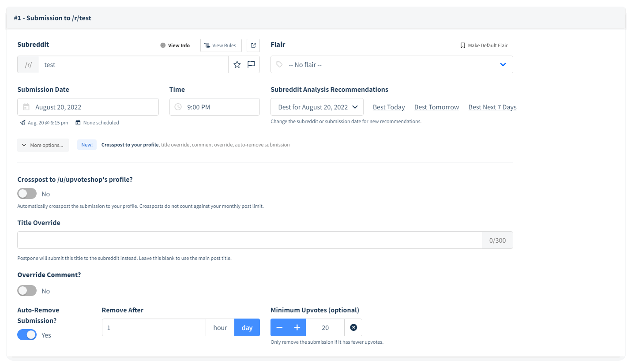Open subreddit in new tab icon
The image size is (631, 364).
pyautogui.click(x=253, y=45)
